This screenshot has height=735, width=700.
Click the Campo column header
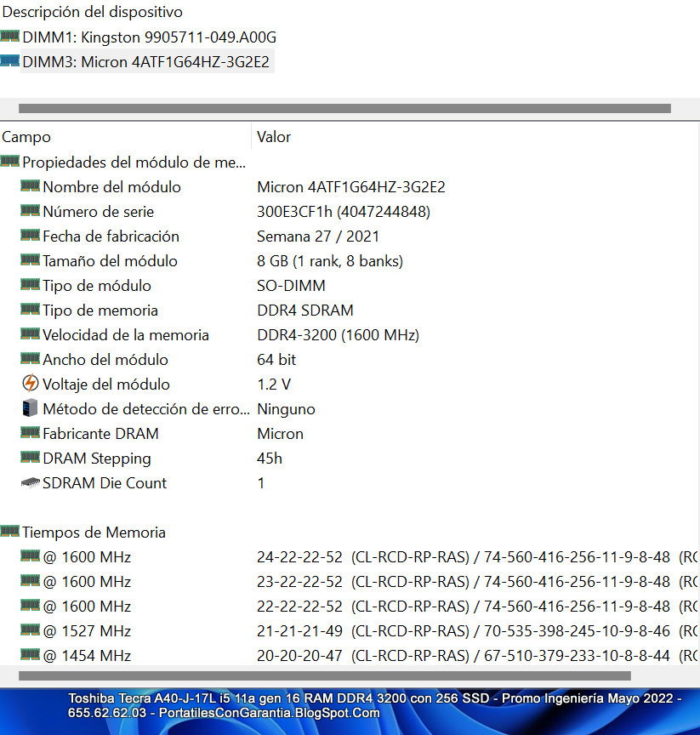(x=26, y=137)
